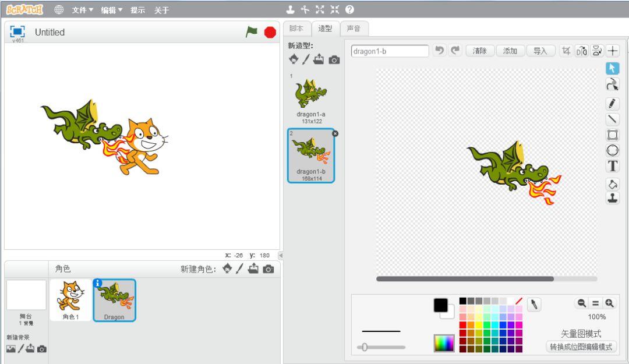Screen dimensions: 629x364
Task: Paint a new costume
Action: point(306,59)
